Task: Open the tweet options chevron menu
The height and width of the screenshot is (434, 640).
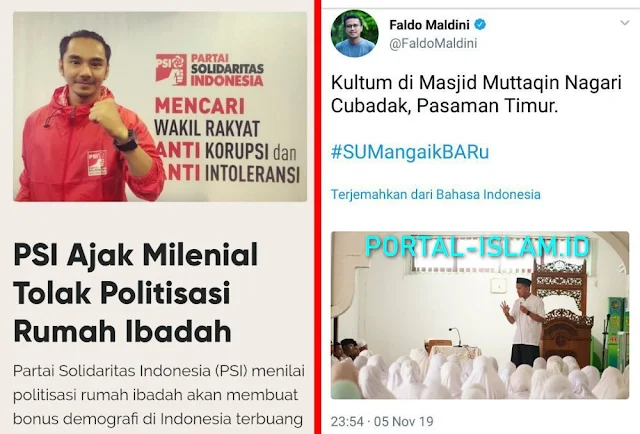Action: pos(624,23)
